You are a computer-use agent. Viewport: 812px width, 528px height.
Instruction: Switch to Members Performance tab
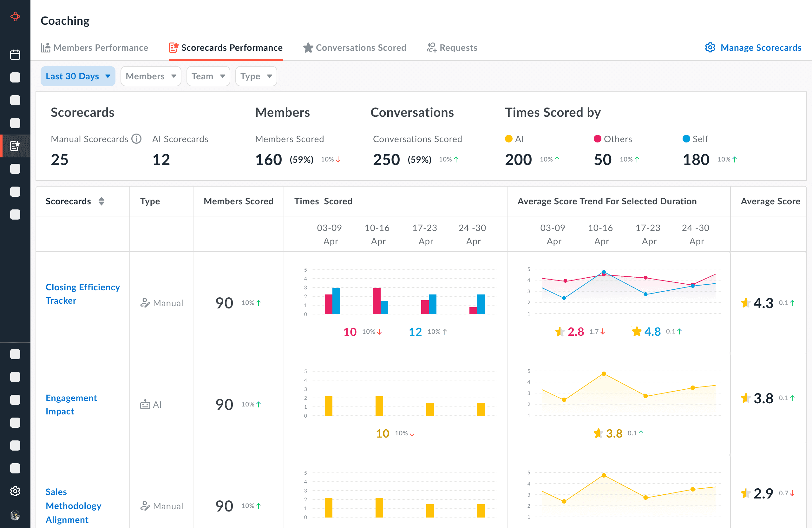point(95,48)
